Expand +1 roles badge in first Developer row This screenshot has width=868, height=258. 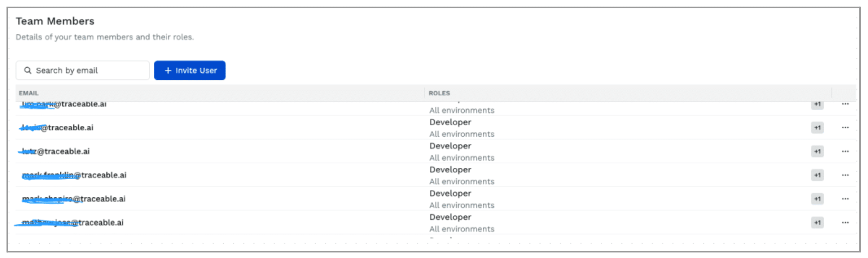click(x=817, y=128)
